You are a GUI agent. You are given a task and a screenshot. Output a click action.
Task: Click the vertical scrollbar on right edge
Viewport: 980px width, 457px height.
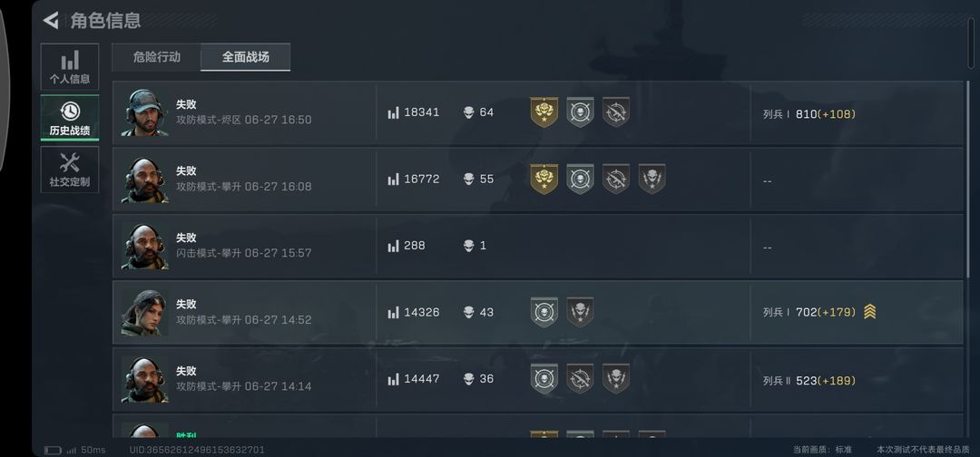click(x=971, y=41)
